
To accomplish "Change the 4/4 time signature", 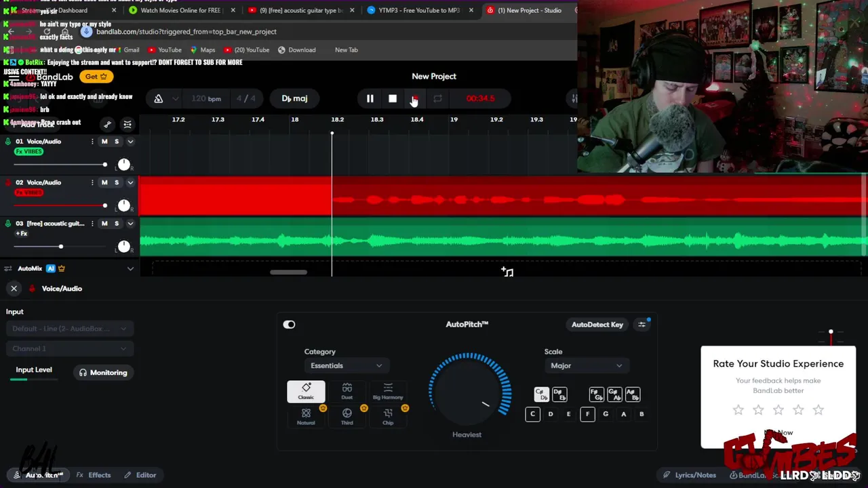I will pos(246,99).
